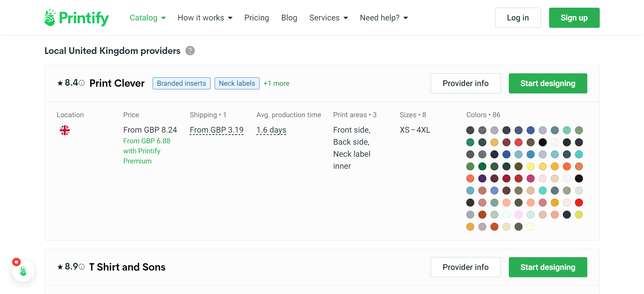The image size is (644, 294).
Task: Expand the Need help? menu
Action: 383,18
